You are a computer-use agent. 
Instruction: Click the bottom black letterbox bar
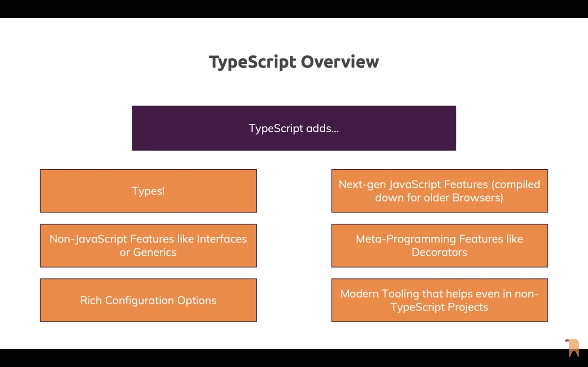click(x=294, y=358)
